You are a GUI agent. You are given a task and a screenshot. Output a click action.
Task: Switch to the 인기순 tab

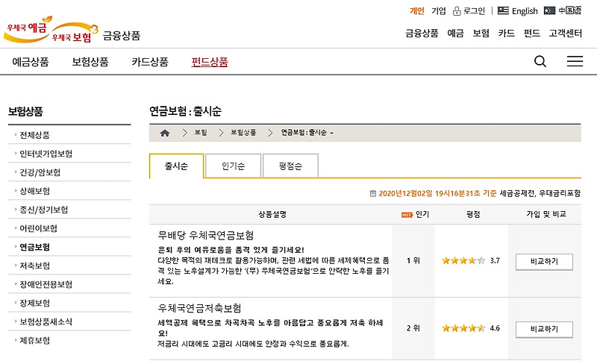(x=233, y=166)
